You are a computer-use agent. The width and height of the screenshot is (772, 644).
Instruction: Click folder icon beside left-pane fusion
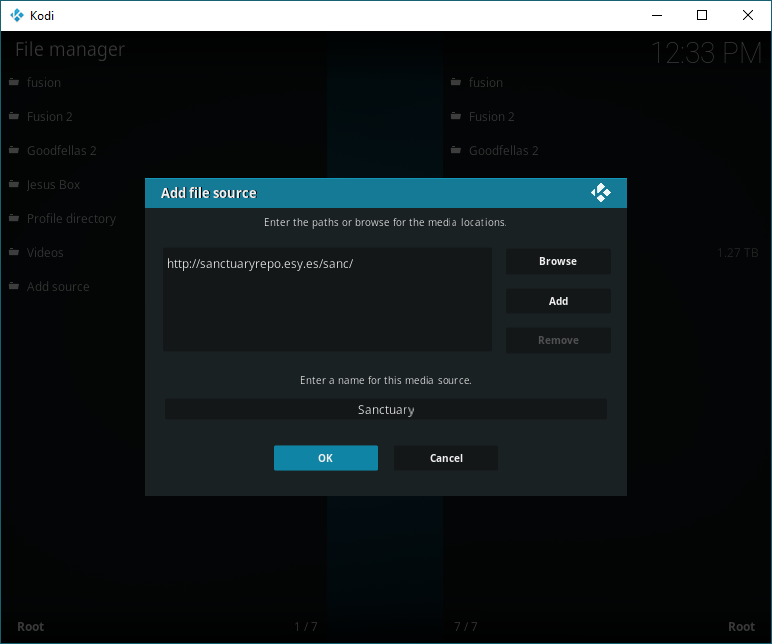click(14, 82)
